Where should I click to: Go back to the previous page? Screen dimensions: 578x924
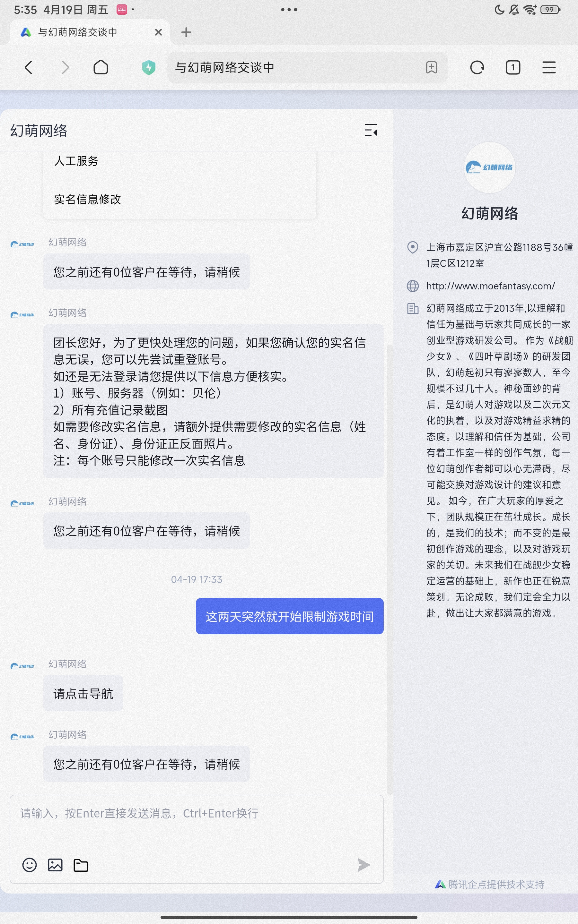tap(29, 68)
